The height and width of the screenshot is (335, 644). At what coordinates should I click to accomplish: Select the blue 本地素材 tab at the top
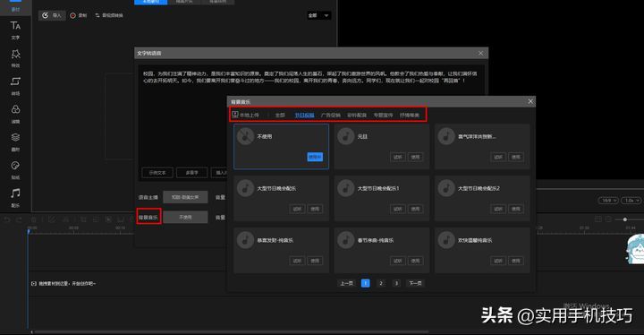[x=151, y=2]
